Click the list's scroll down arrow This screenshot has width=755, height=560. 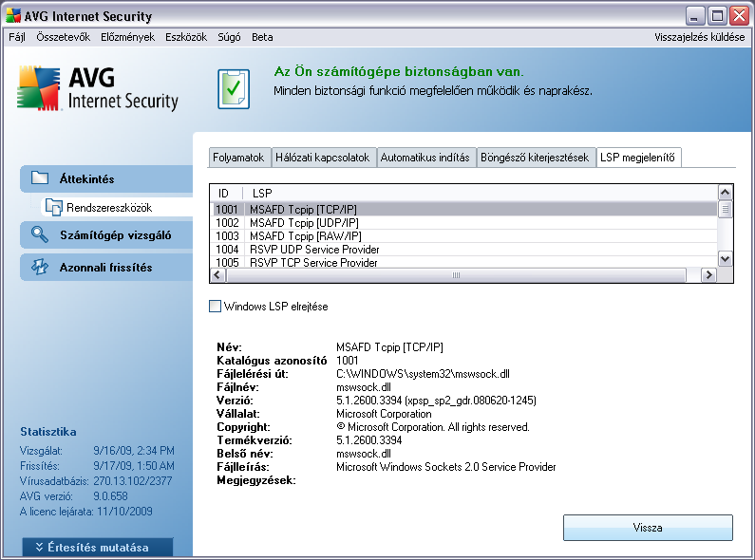726,259
